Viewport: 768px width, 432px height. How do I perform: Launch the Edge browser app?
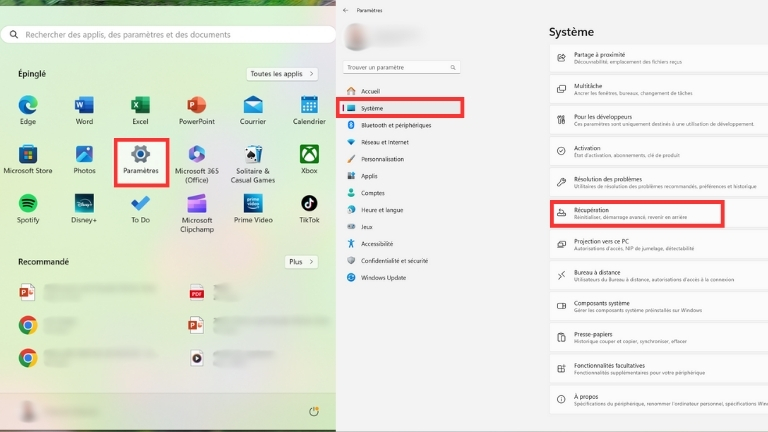pyautogui.click(x=28, y=104)
